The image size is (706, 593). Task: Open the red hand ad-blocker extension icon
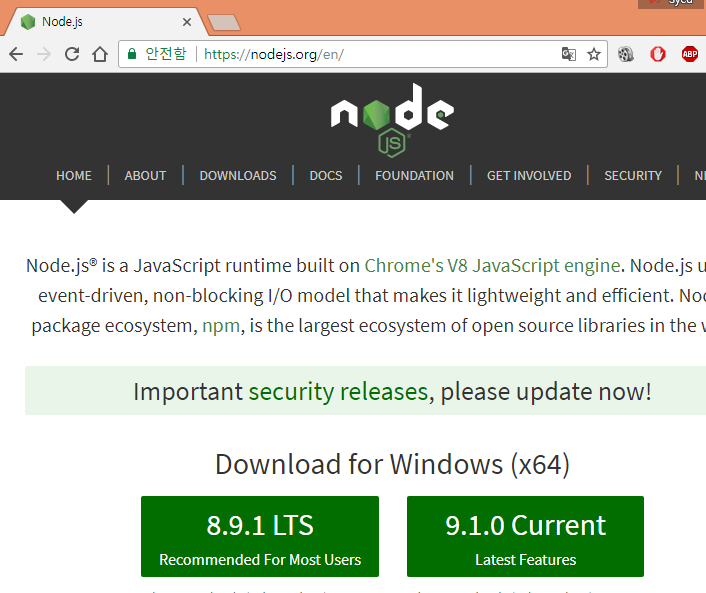658,54
